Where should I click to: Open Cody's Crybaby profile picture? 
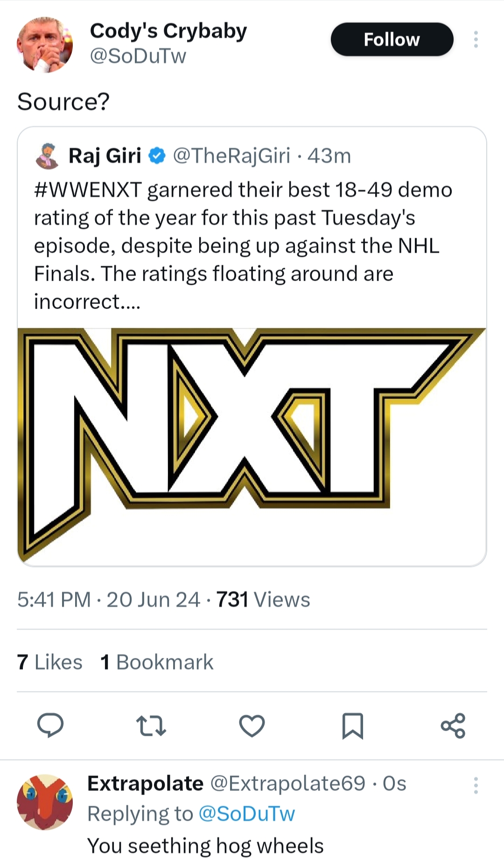click(x=45, y=45)
